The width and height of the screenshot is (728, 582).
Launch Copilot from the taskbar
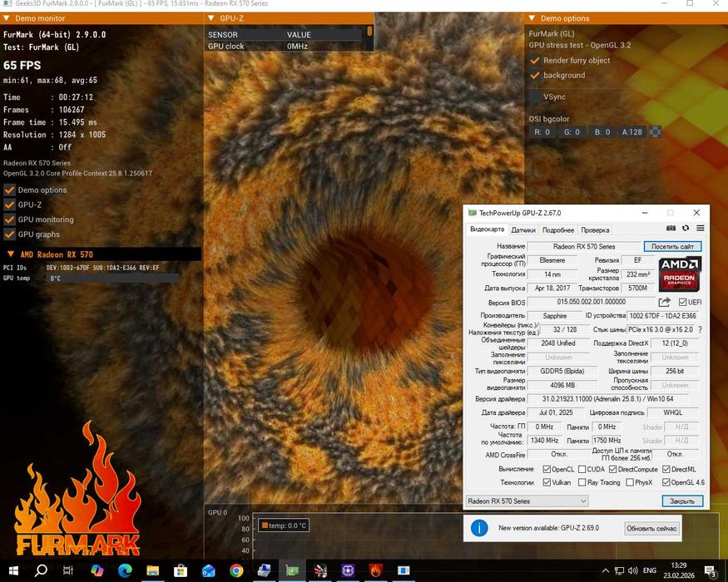pos(97,570)
